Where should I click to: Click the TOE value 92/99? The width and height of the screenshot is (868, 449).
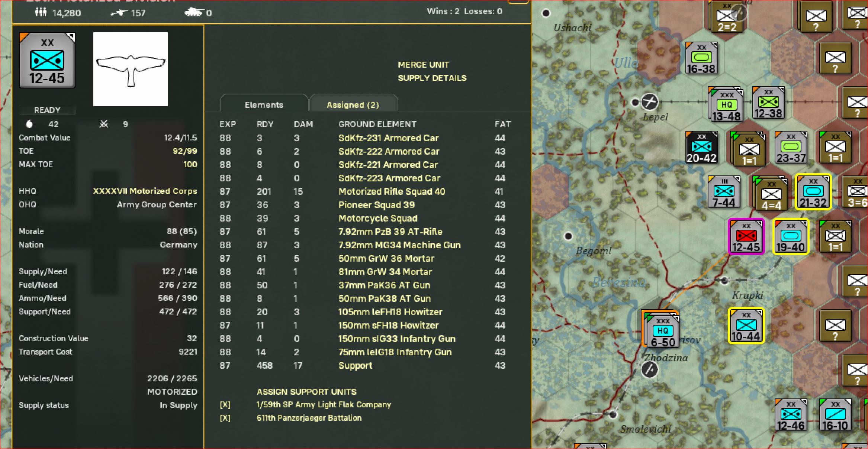[185, 151]
